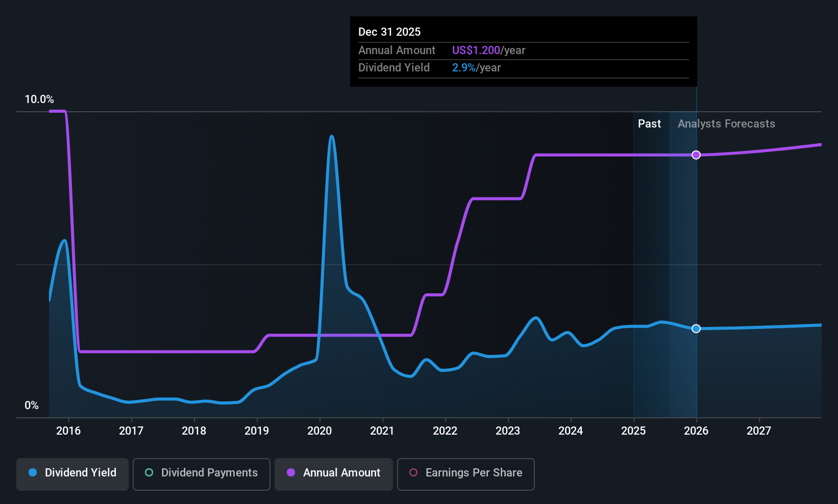Toggle the Earnings Per Share series off
Screen dimensions: 838x504
coord(465,474)
